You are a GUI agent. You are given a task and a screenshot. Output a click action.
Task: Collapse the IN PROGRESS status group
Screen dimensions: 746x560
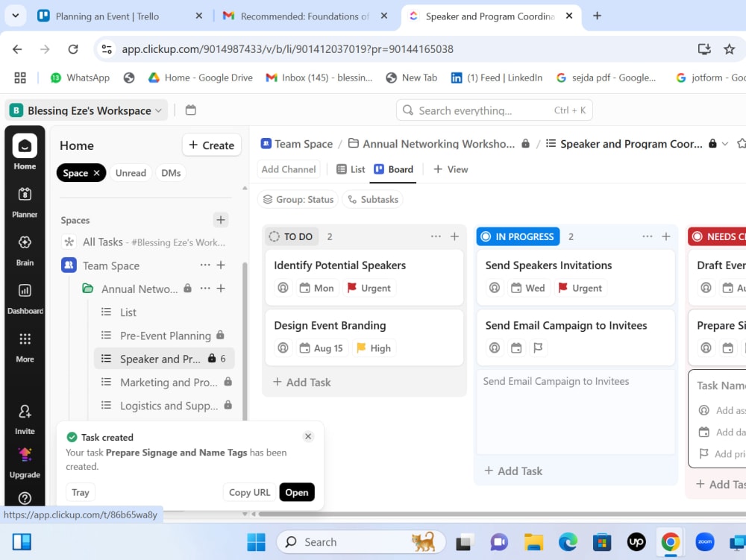(x=486, y=236)
